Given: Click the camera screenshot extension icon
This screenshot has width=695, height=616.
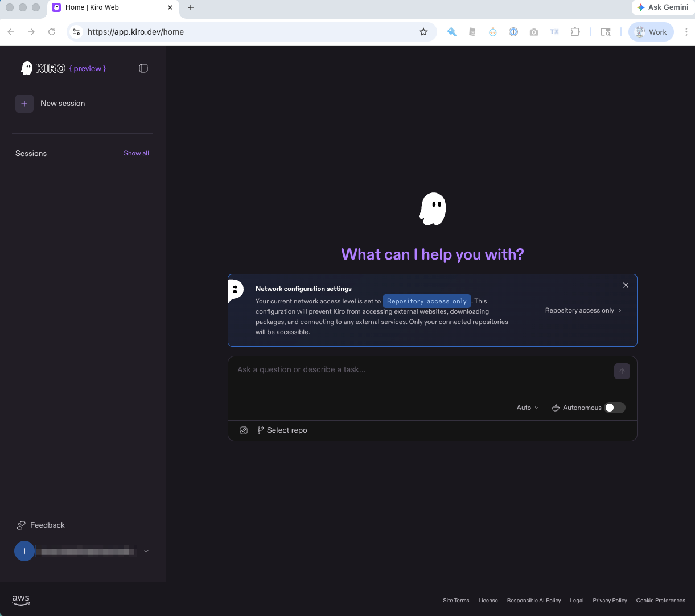Looking at the screenshot, I should [534, 32].
